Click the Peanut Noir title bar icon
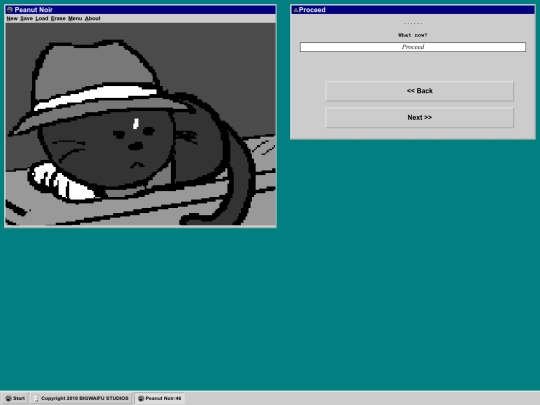Image resolution: width=540 pixels, height=405 pixels. pyautogui.click(x=10, y=10)
